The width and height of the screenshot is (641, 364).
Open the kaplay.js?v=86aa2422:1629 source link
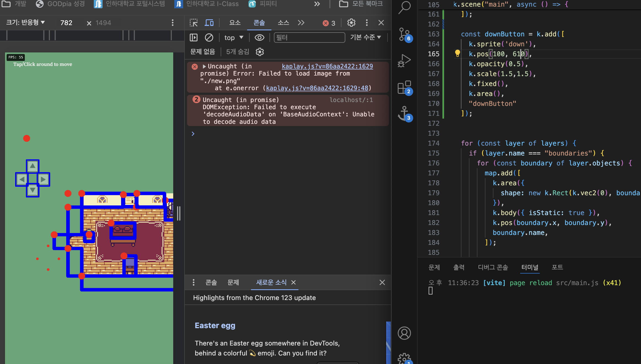tap(327, 66)
